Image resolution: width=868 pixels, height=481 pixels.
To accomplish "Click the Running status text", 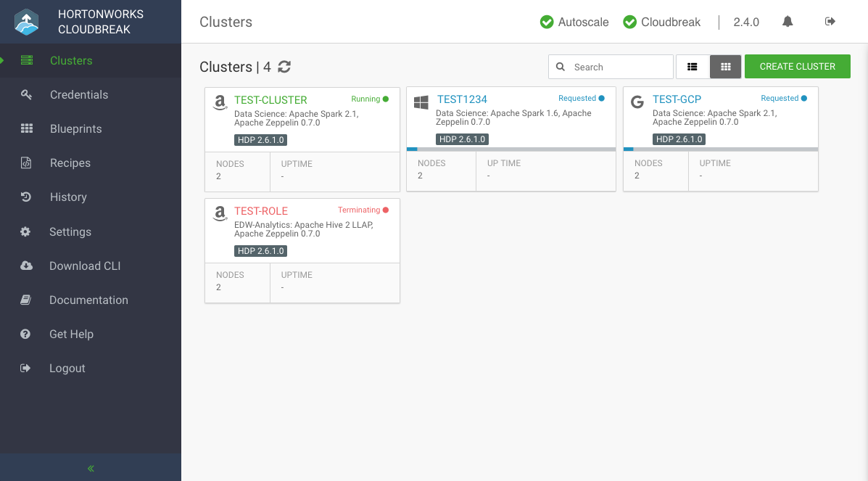I will point(365,99).
